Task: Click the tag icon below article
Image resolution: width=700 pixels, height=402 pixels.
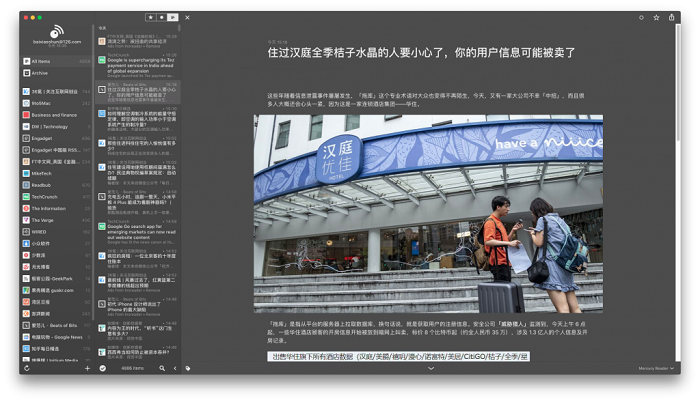Action: [x=188, y=368]
